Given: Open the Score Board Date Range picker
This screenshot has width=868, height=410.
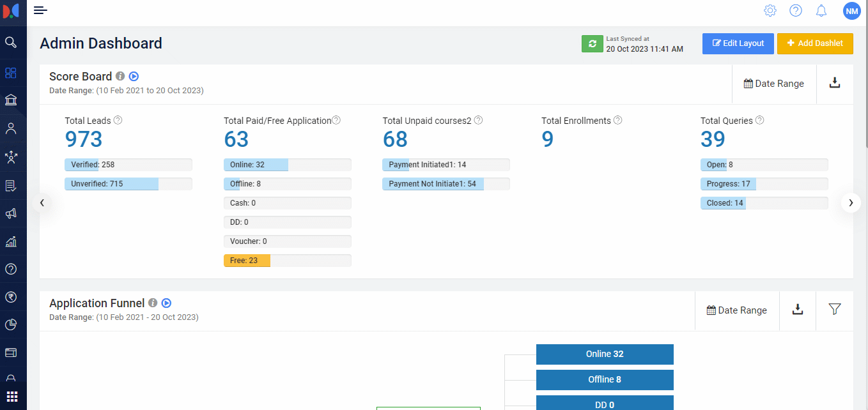Looking at the screenshot, I should point(774,84).
